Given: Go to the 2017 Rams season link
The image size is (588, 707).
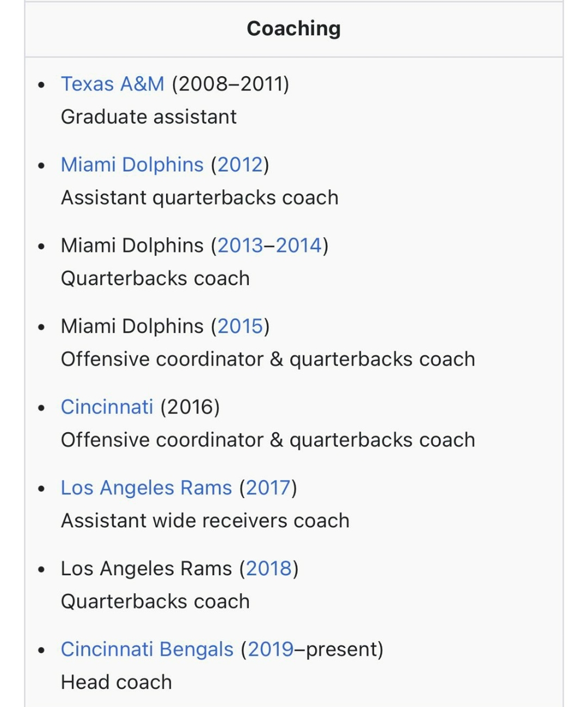Looking at the screenshot, I should (268, 488).
